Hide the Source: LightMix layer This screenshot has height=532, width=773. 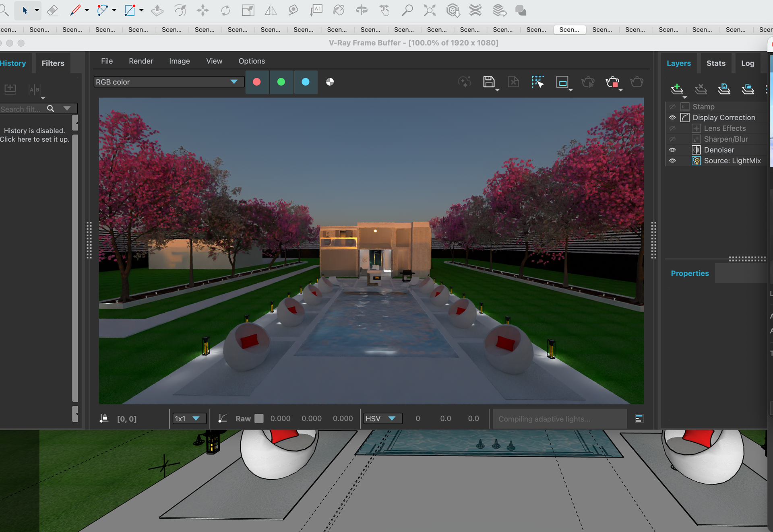coord(672,161)
